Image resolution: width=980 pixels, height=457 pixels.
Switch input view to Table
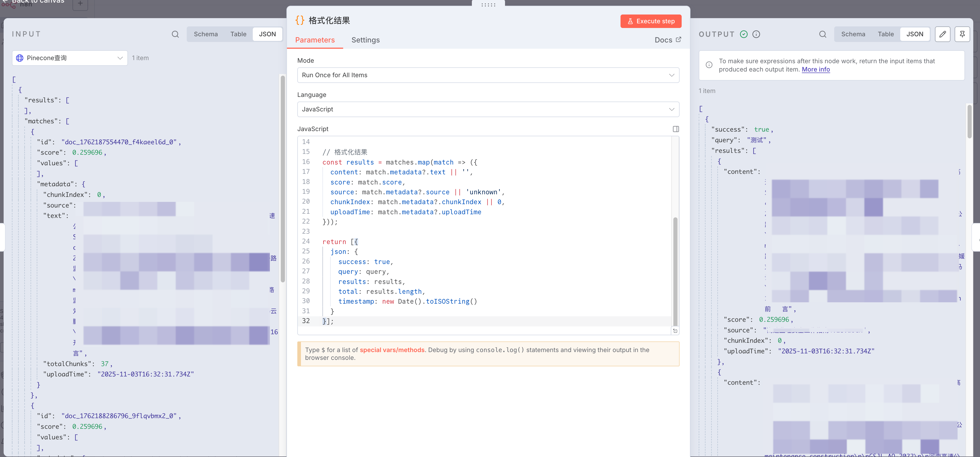[x=238, y=34]
